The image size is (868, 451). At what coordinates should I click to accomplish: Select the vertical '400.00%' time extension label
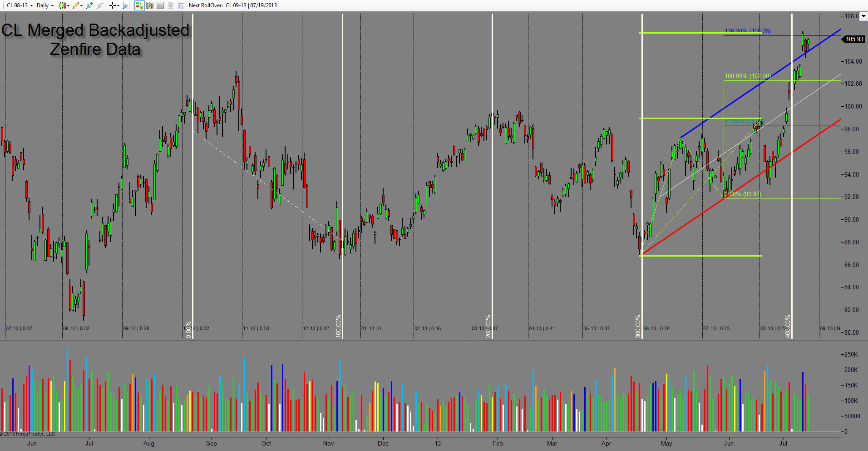tap(788, 326)
